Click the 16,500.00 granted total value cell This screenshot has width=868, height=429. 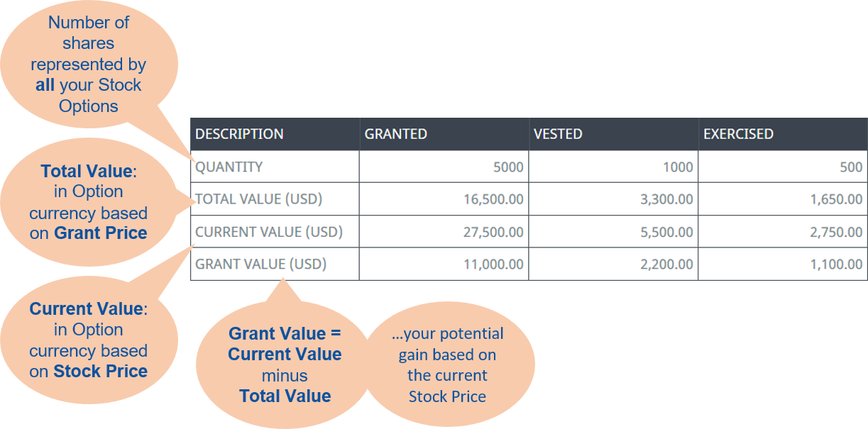[x=492, y=199]
